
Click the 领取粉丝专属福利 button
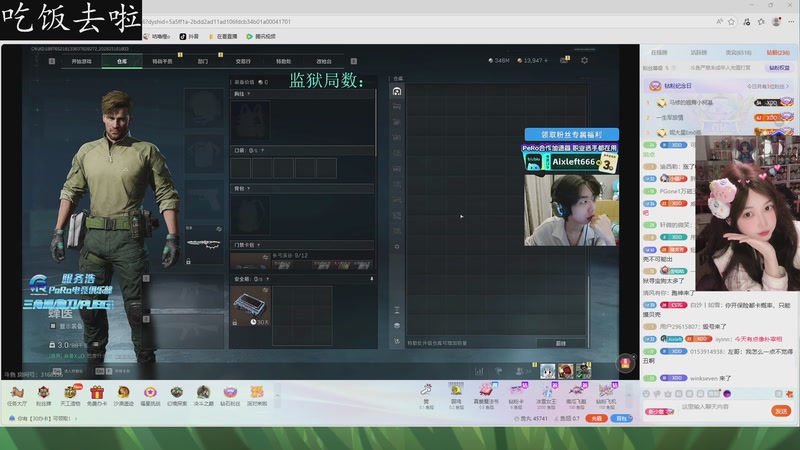pos(571,134)
